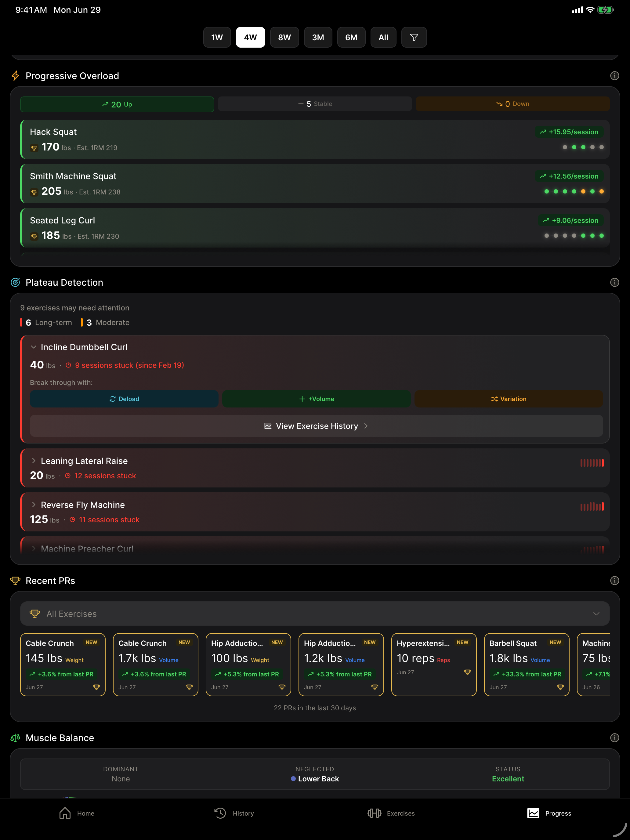
Task: Tap the Muscle Balance scales icon
Action: tap(15, 738)
